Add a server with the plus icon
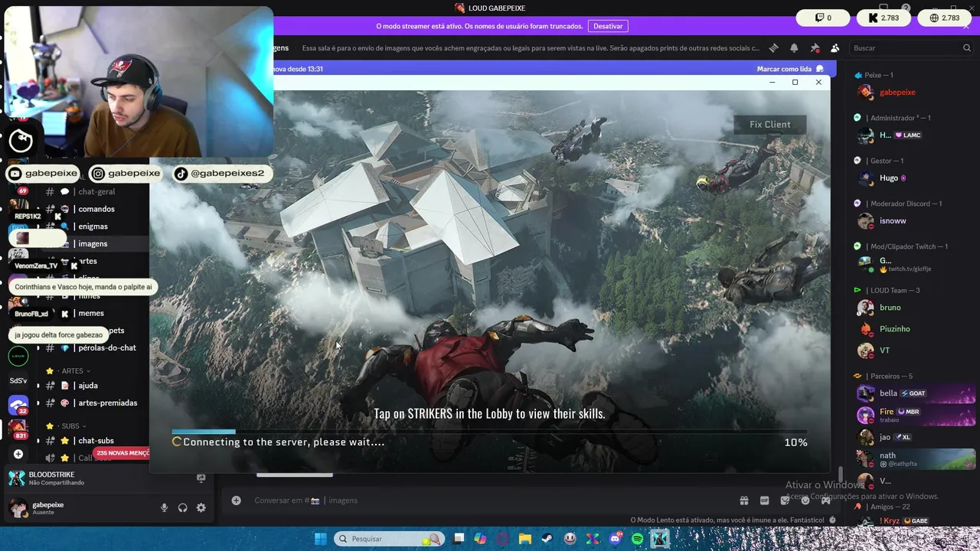 click(18, 454)
